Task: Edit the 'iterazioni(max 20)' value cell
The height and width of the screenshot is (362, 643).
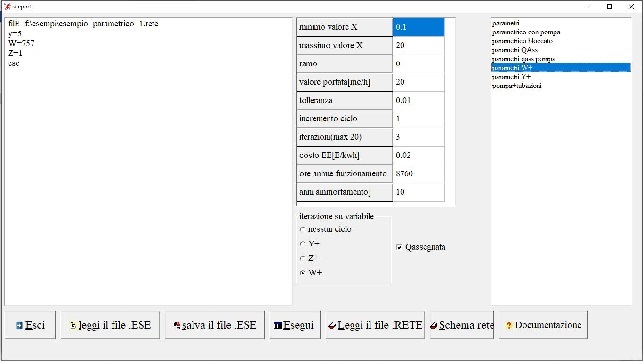Action: click(418, 137)
